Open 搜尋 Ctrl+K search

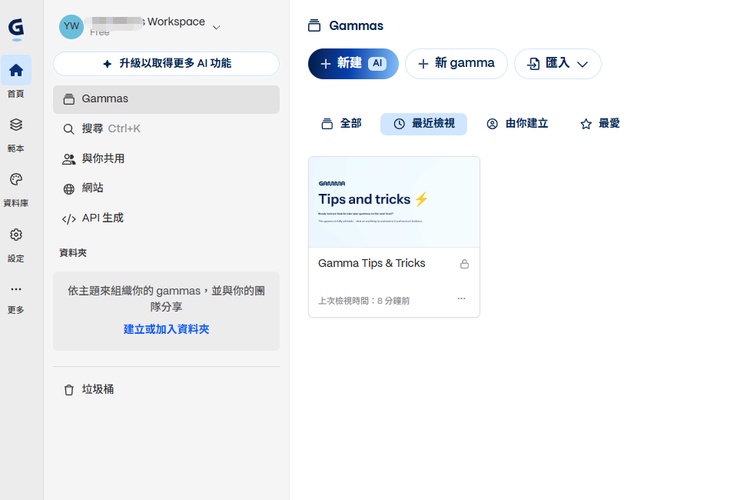pyautogui.click(x=166, y=129)
